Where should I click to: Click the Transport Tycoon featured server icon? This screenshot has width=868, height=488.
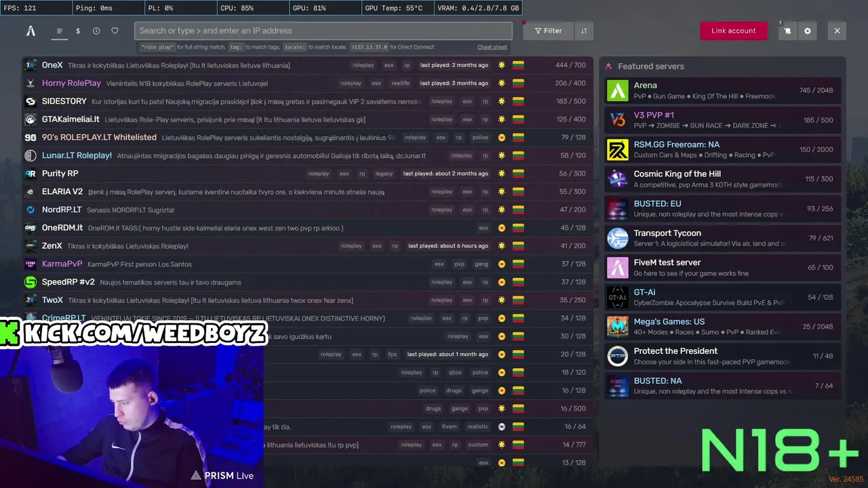[x=617, y=238]
